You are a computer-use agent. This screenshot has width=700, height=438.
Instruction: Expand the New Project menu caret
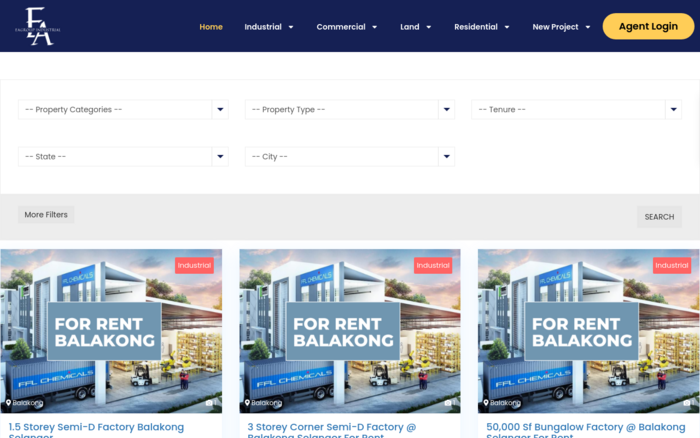[588, 27]
